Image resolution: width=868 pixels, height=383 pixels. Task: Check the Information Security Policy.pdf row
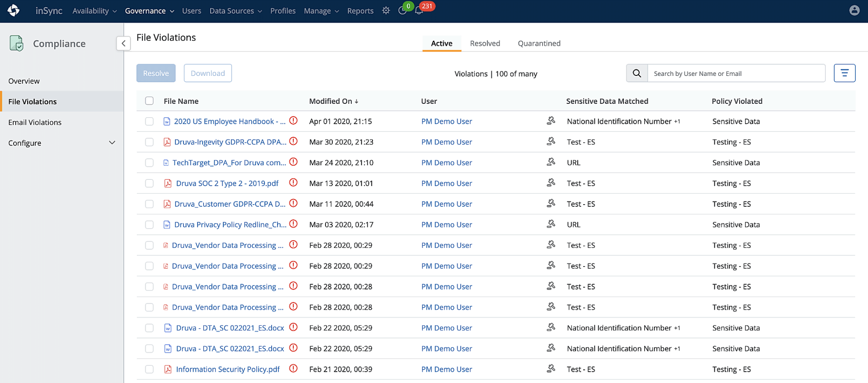click(x=149, y=369)
